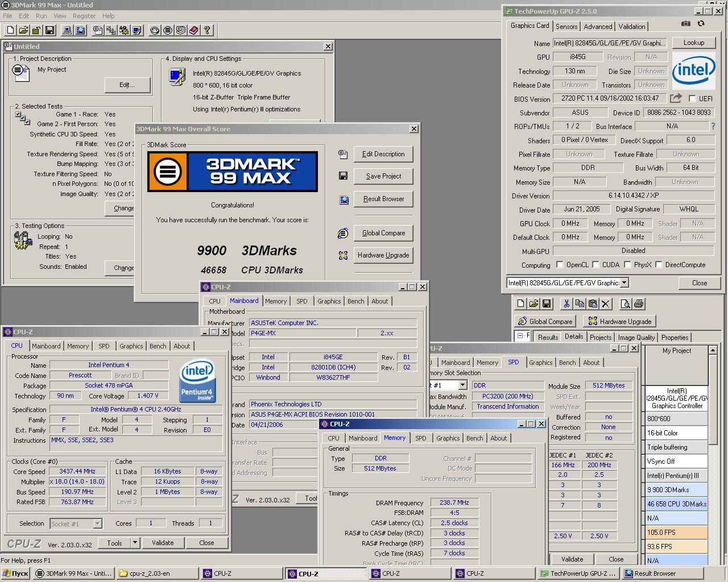The image size is (728, 582).
Task: Click the Cut scissors icon in Result Browser toolbar
Action: (x=566, y=304)
